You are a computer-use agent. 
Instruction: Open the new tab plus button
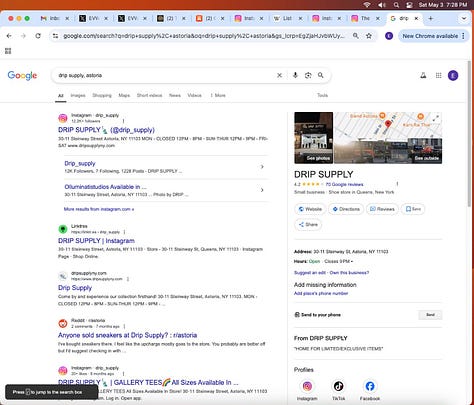[430, 18]
